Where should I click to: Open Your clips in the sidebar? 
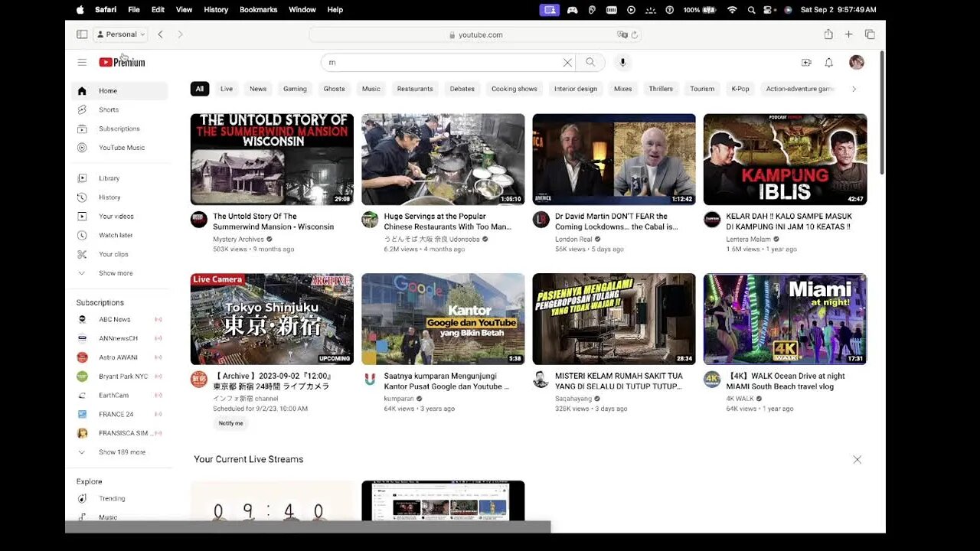(119, 254)
